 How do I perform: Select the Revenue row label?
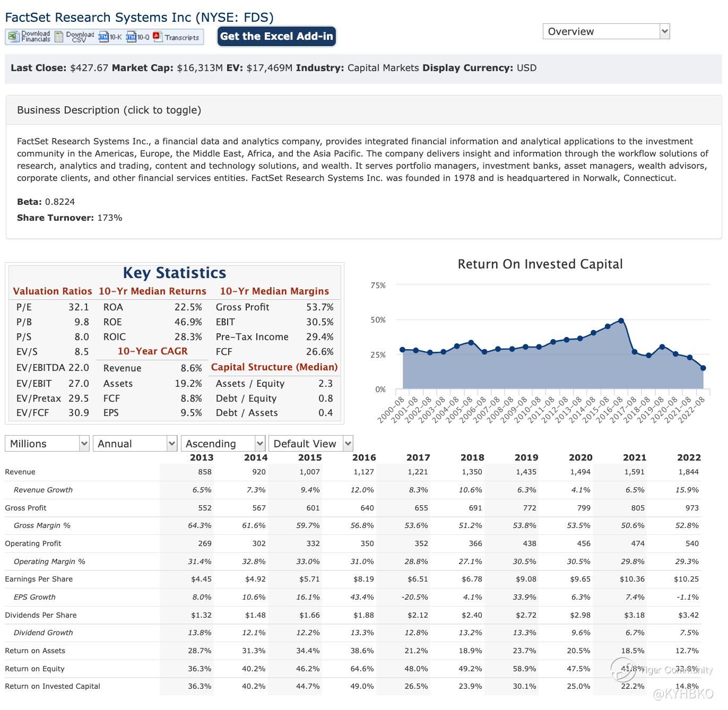[20, 472]
